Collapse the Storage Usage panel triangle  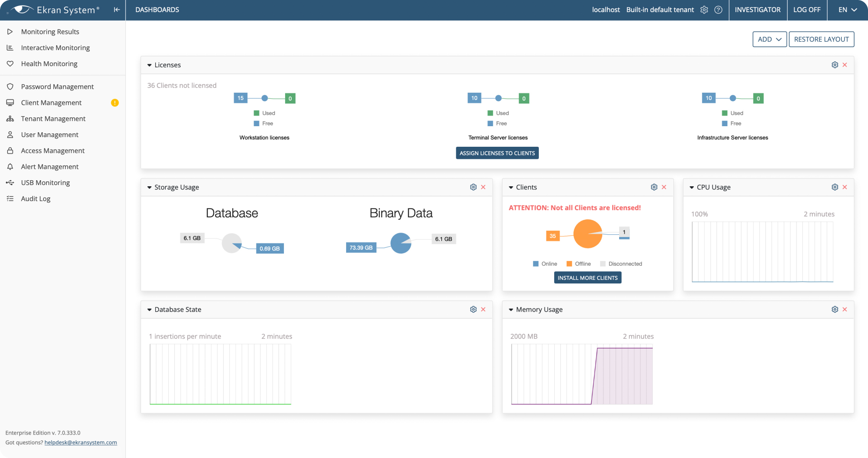149,187
